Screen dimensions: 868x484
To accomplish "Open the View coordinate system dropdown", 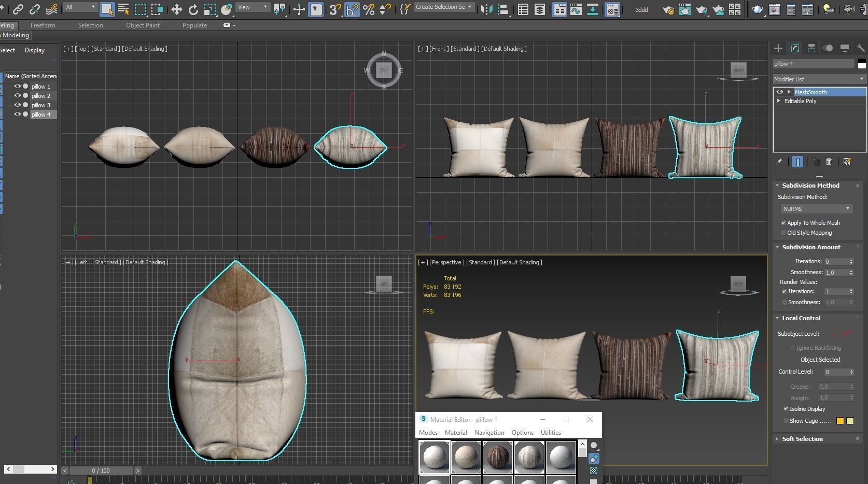I will pyautogui.click(x=253, y=7).
